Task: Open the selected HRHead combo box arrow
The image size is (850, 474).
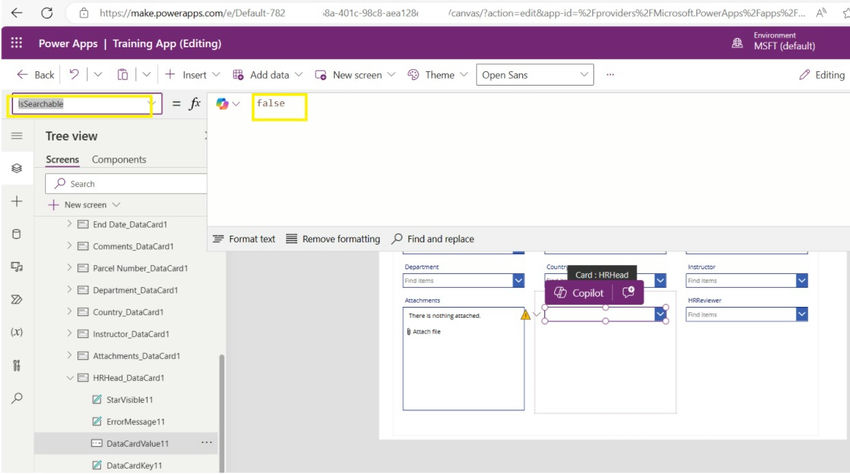Action: tap(660, 314)
